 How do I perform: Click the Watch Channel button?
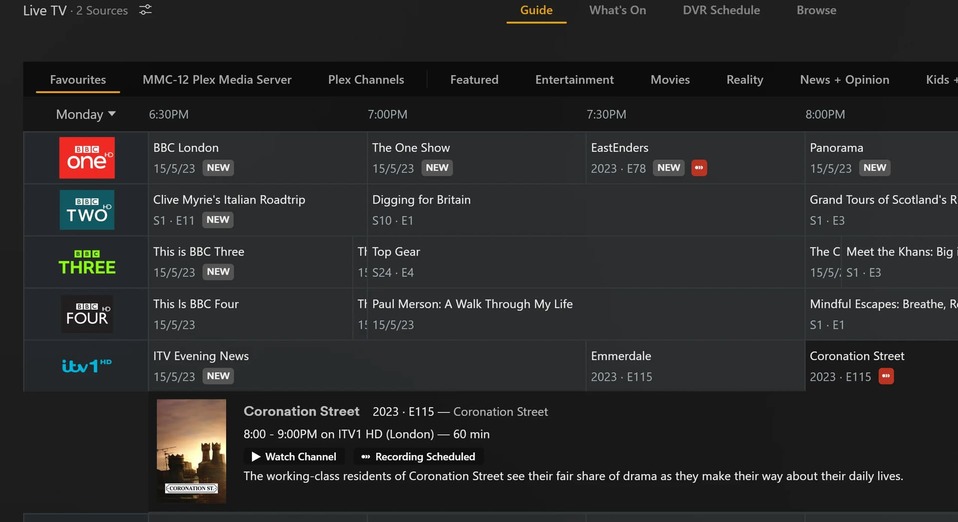point(294,457)
